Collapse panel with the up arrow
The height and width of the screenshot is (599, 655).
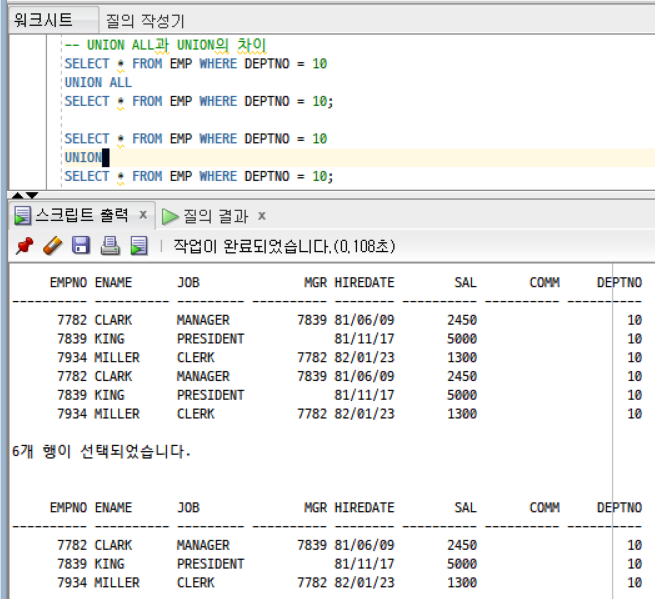(18, 195)
